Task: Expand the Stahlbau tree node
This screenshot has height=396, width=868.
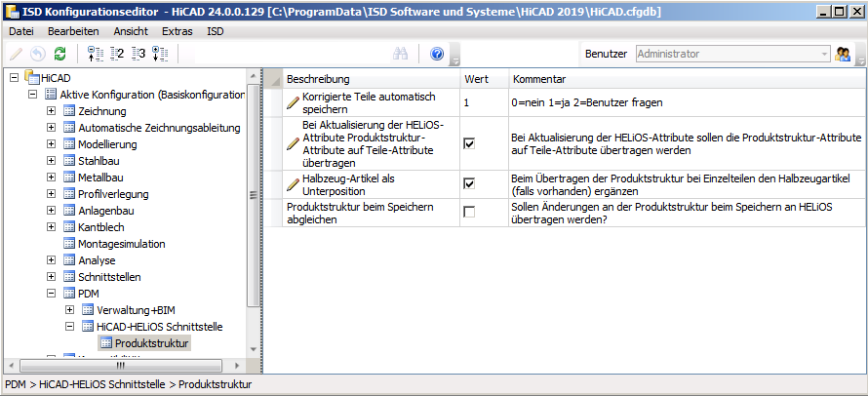Action: click(x=51, y=160)
